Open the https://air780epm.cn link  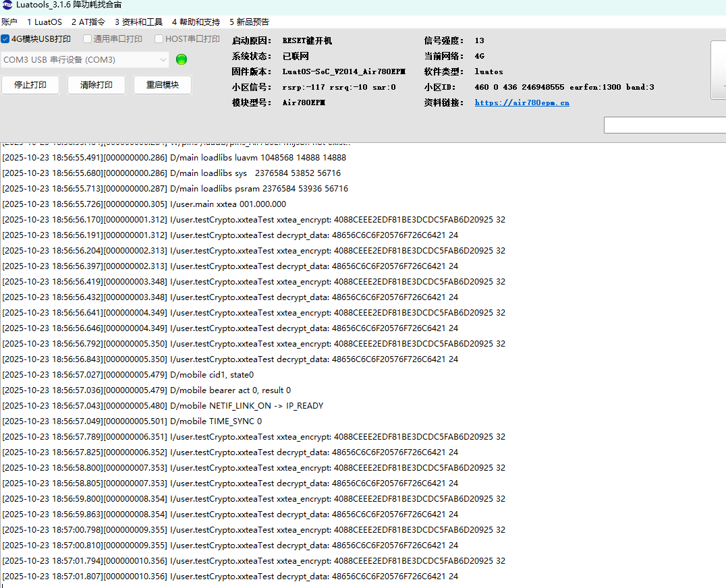pos(522,102)
